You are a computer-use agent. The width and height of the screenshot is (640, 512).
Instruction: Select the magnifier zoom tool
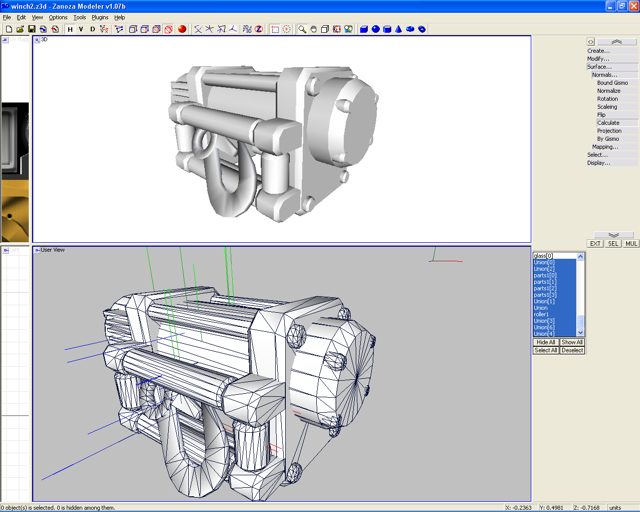pos(301,29)
